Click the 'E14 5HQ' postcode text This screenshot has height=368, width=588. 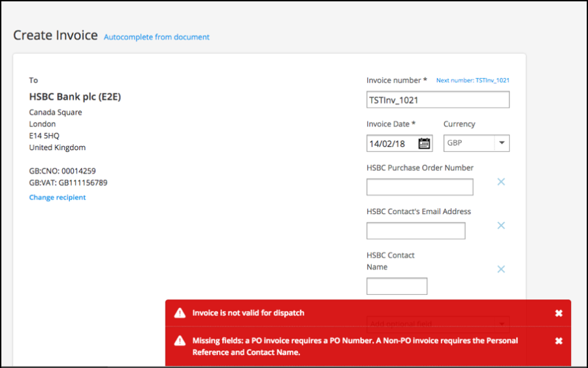click(44, 136)
